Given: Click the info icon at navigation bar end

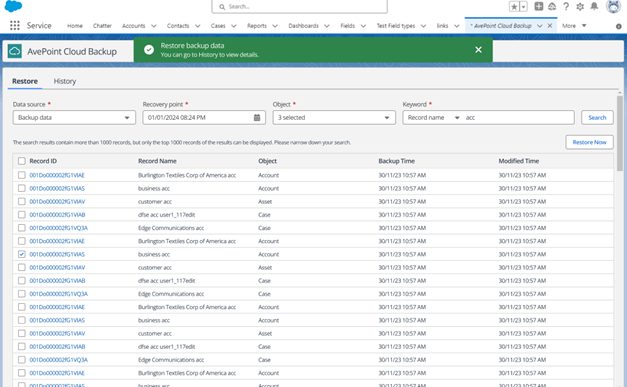Looking at the screenshot, I should pyautogui.click(x=619, y=26).
